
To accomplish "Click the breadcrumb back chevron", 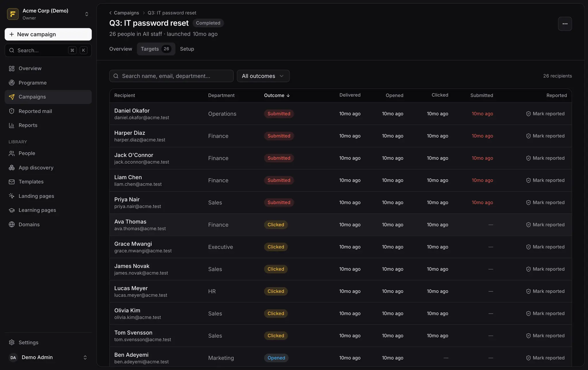I will point(111,13).
